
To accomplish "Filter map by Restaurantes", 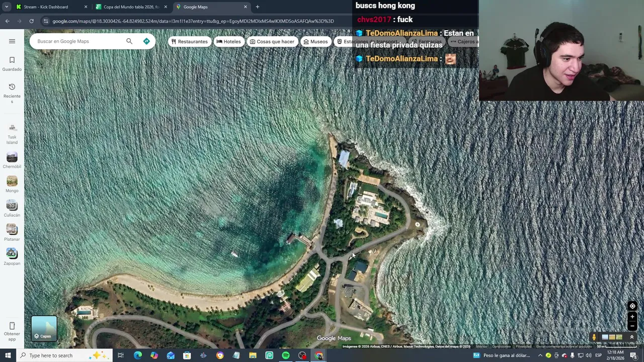I will 189,42.
